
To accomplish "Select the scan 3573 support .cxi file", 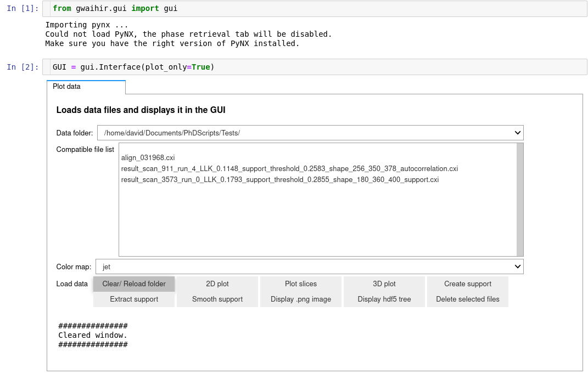I will pos(280,179).
